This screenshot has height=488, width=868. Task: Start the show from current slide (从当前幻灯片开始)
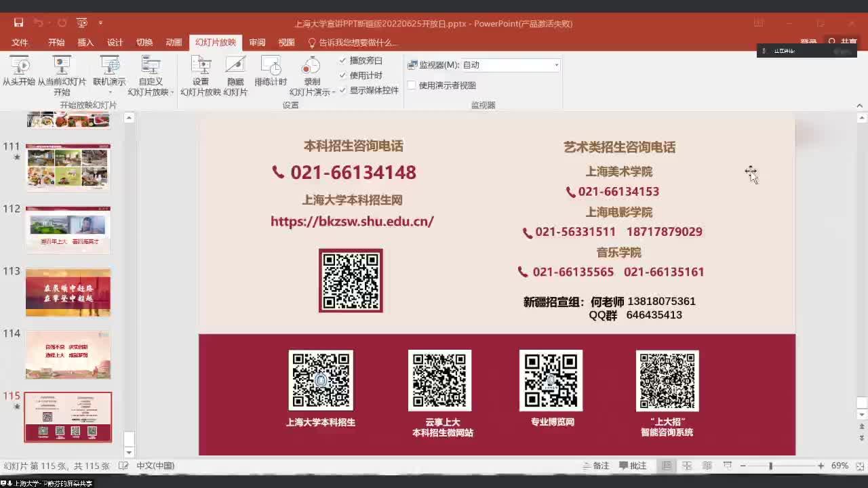(x=62, y=75)
